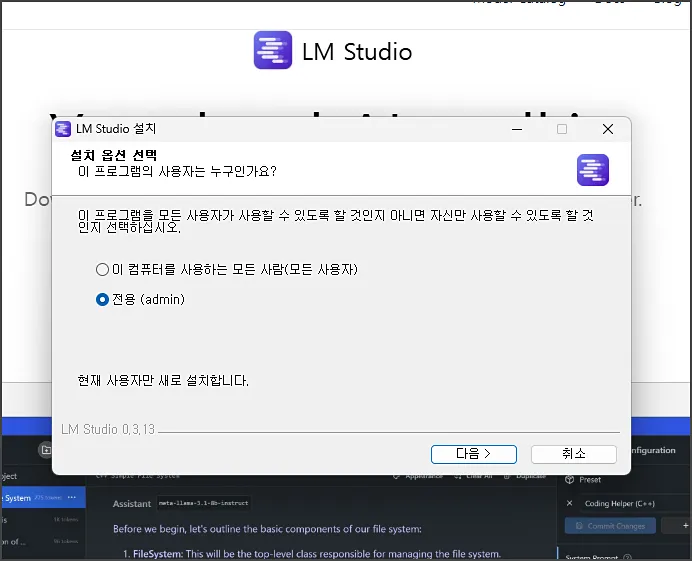The width and height of the screenshot is (692, 561).
Task: Click the LM Studio heading text on webpage
Action: click(x=357, y=52)
